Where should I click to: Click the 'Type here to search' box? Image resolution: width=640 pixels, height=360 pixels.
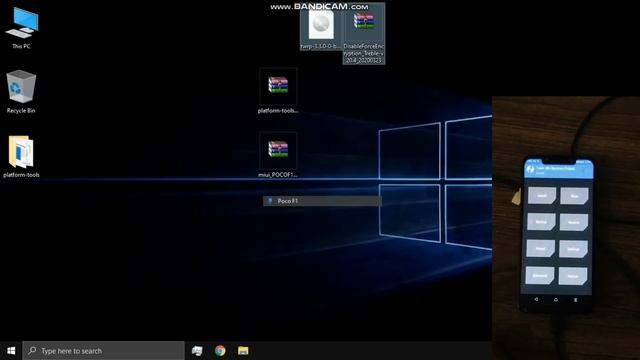point(104,351)
